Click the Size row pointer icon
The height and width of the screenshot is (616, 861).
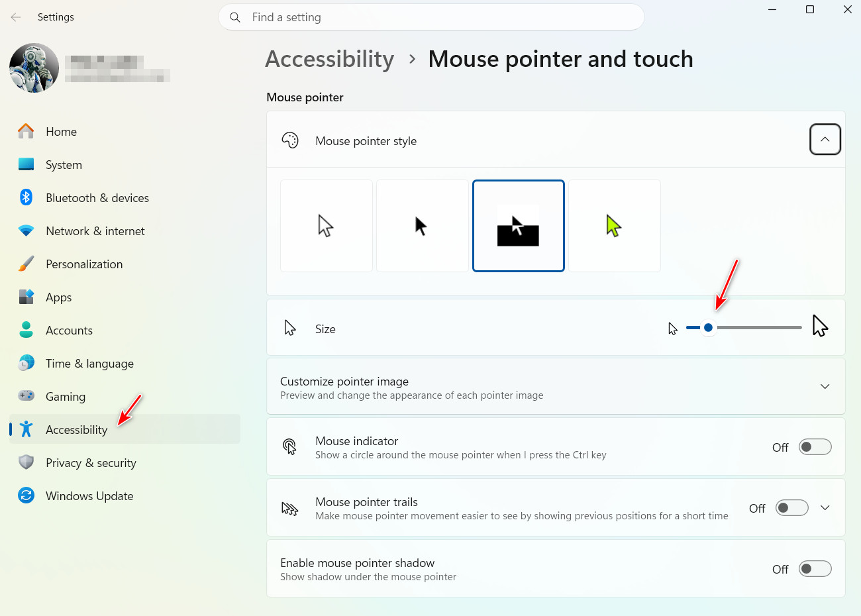290,329
